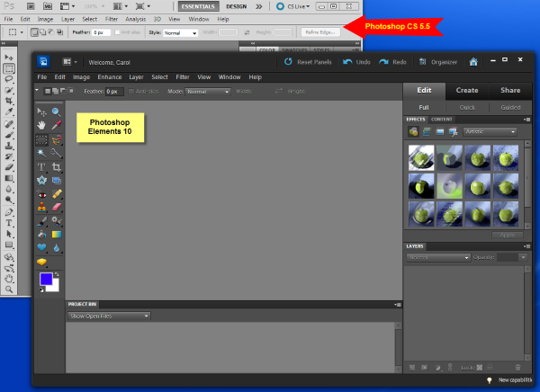Select the Straighten tool in Elements
Screen dimensions: 540x392
pos(57,181)
